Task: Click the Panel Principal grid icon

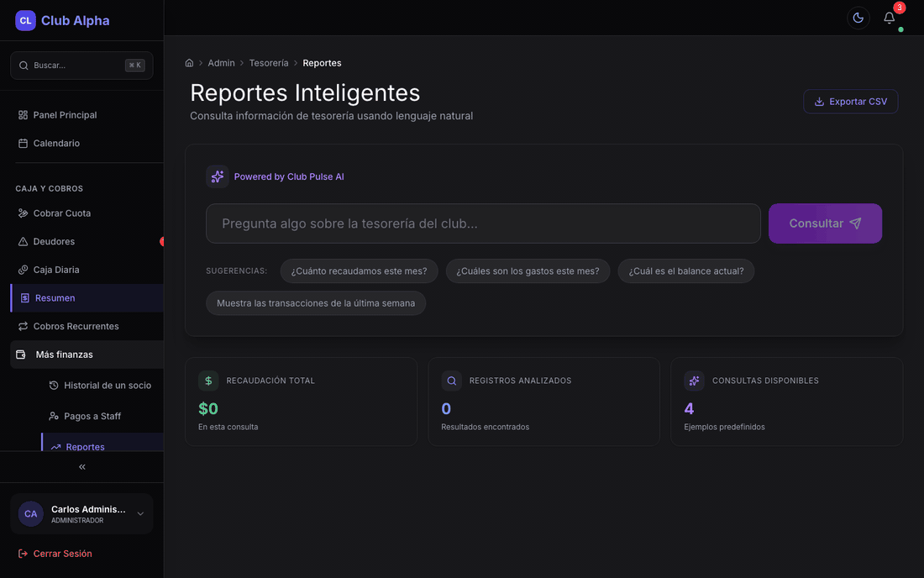Action: point(23,115)
